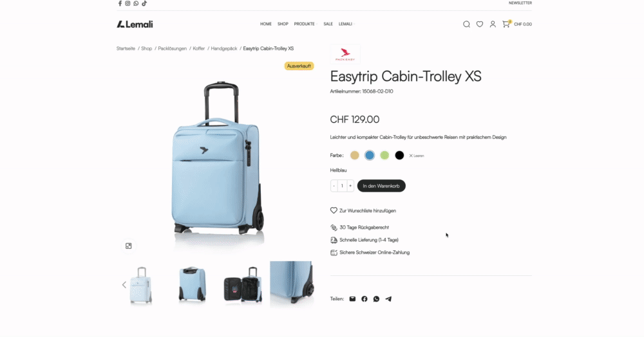Select the beige color swatch
This screenshot has width=644, height=337.
pos(354,156)
